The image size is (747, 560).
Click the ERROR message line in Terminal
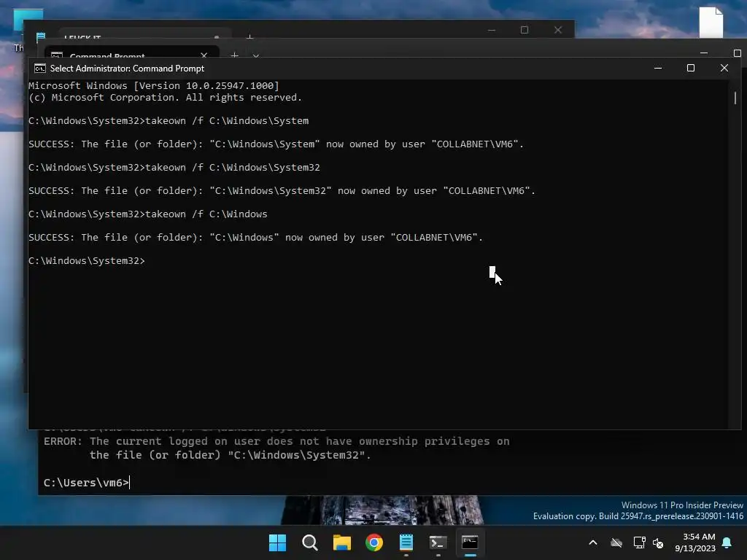coord(276,441)
